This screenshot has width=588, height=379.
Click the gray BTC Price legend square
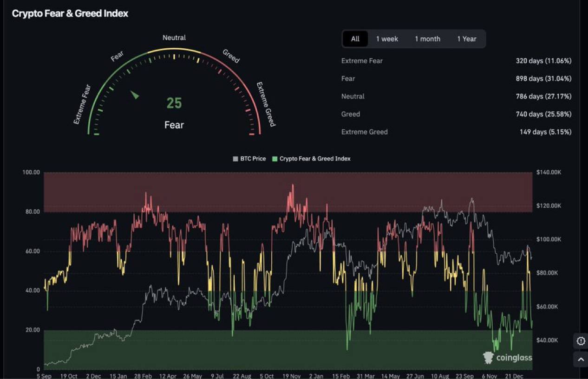point(235,159)
